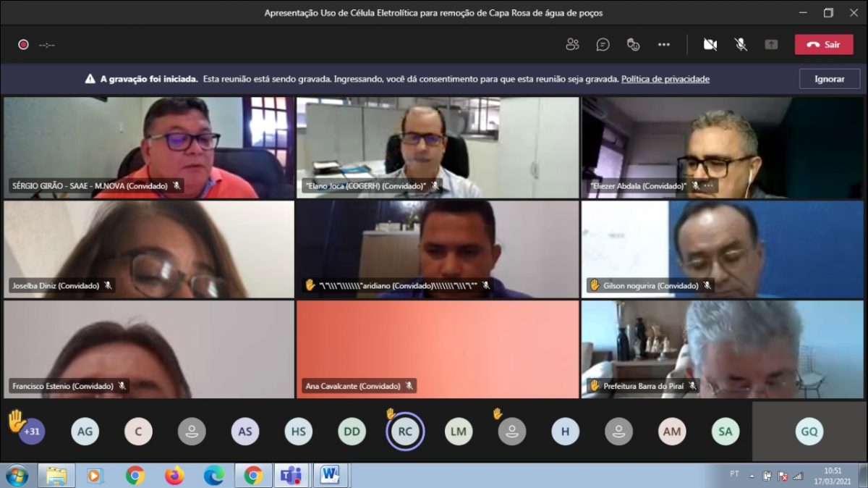
Task: Click the recording indicator icon
Action: click(23, 45)
